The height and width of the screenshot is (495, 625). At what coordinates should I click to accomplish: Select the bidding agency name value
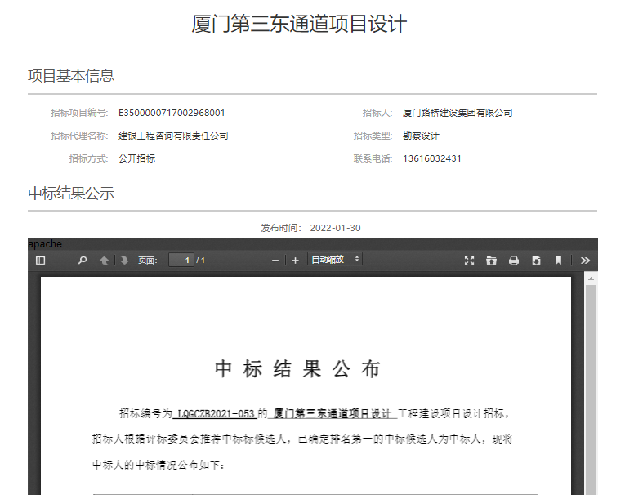point(173,136)
